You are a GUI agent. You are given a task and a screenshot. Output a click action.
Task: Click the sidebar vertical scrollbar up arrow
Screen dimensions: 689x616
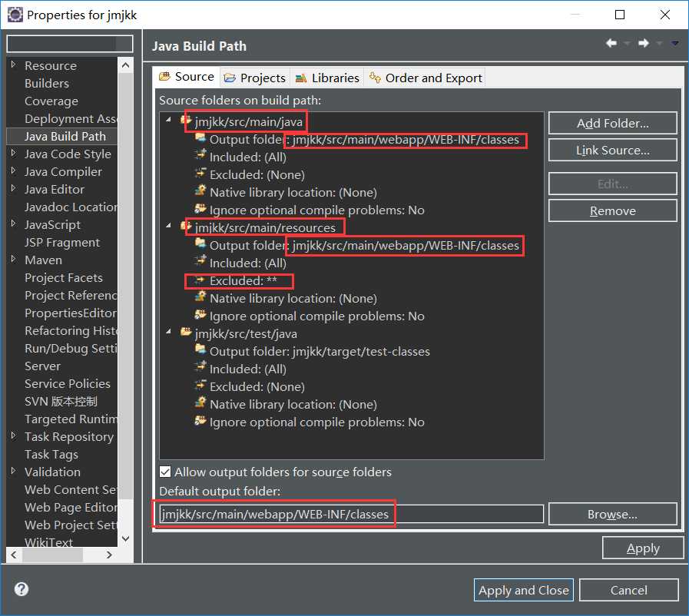click(x=126, y=65)
